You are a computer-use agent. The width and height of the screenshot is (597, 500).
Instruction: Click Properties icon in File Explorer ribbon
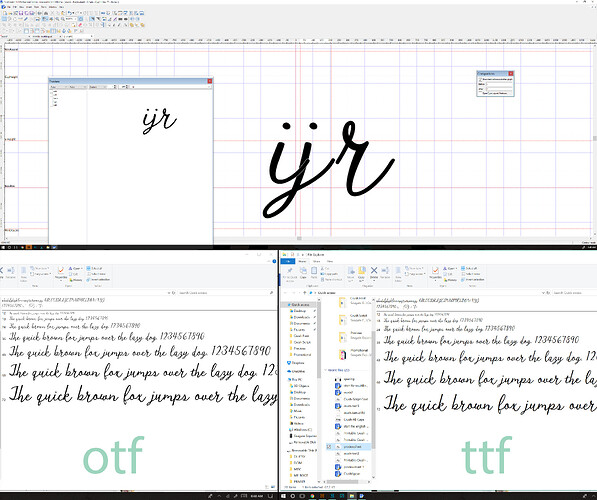[435, 272]
